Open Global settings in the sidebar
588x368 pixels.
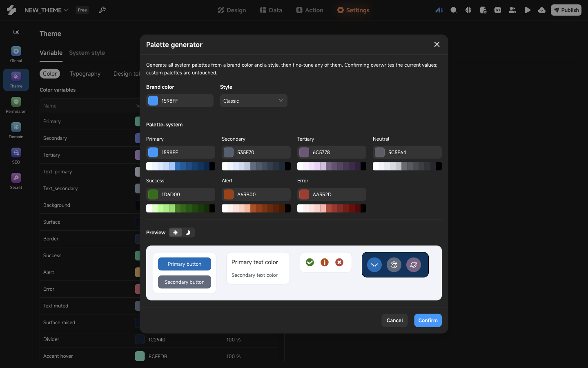[x=16, y=54]
